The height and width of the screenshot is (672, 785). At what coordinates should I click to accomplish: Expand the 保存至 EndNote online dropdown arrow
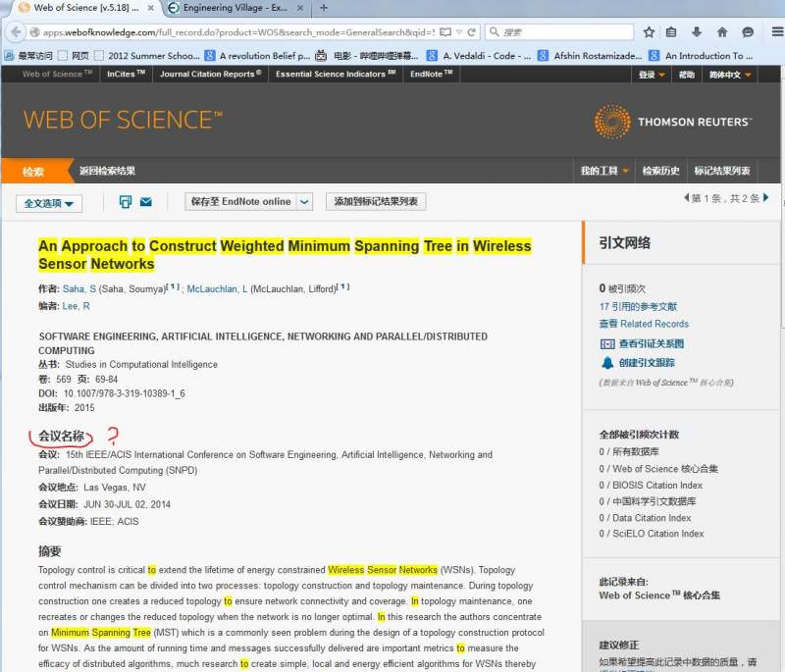click(304, 202)
